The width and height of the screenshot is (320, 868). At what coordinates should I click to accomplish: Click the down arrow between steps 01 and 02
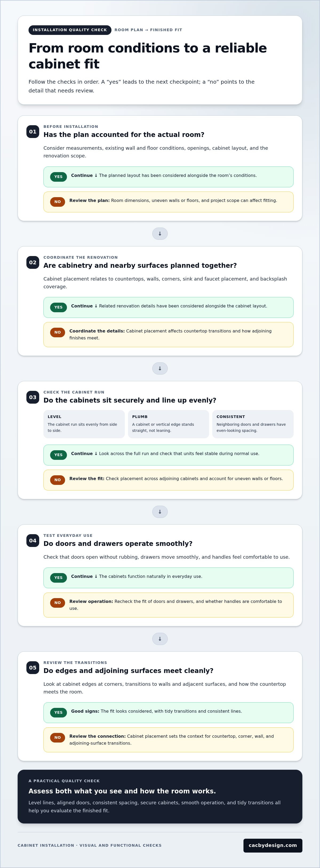click(160, 233)
